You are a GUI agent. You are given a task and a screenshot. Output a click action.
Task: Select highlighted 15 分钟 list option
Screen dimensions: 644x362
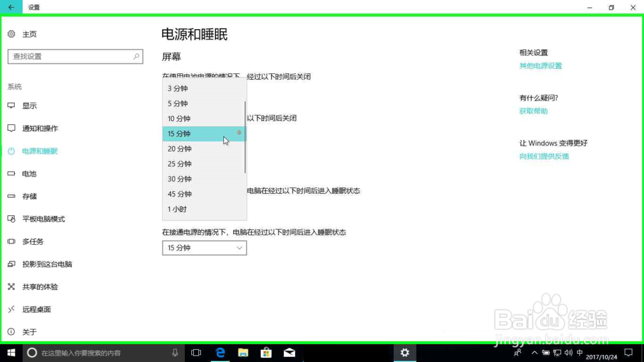(x=204, y=133)
